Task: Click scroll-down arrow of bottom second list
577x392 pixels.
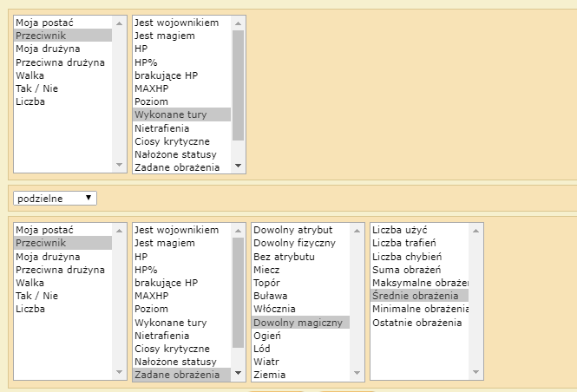Action: pos(238,373)
